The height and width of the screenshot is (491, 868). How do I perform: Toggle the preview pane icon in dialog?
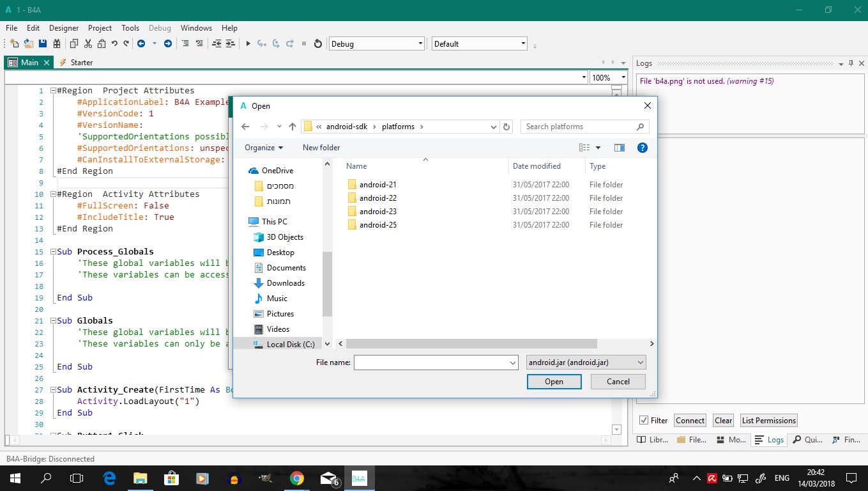(x=619, y=148)
